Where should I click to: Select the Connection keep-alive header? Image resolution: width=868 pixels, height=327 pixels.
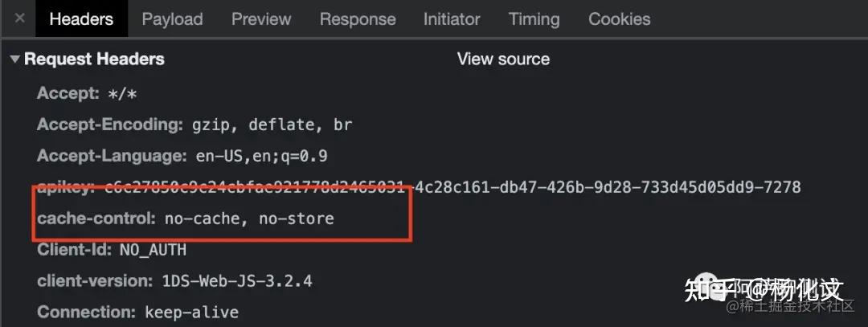pyautogui.click(x=137, y=312)
